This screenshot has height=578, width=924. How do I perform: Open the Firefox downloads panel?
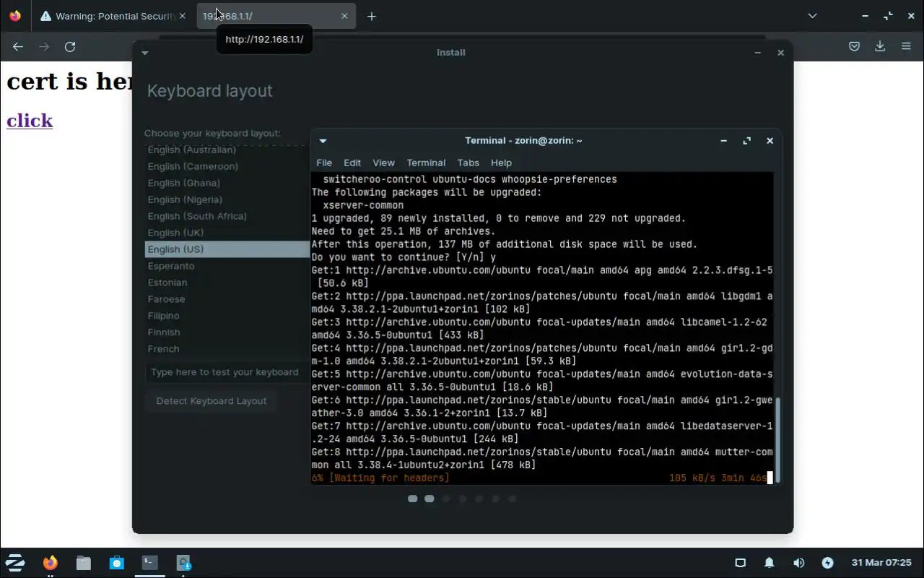(x=880, y=46)
